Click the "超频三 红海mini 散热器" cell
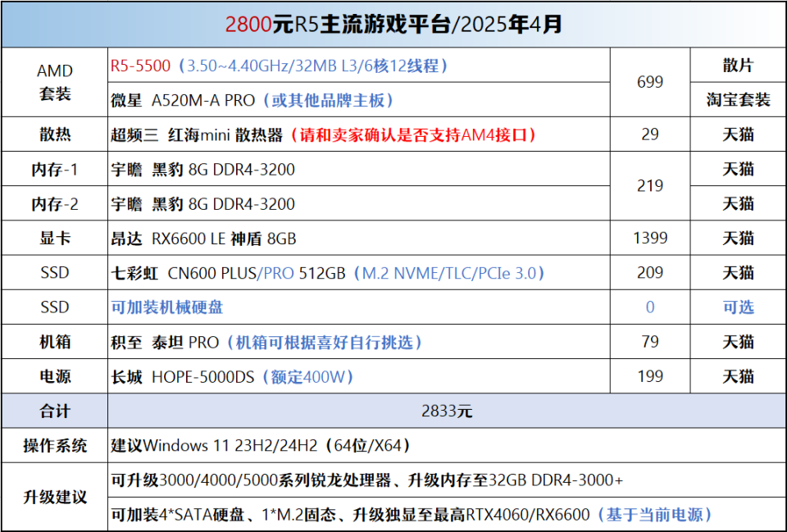787x532 pixels. [x=359, y=134]
